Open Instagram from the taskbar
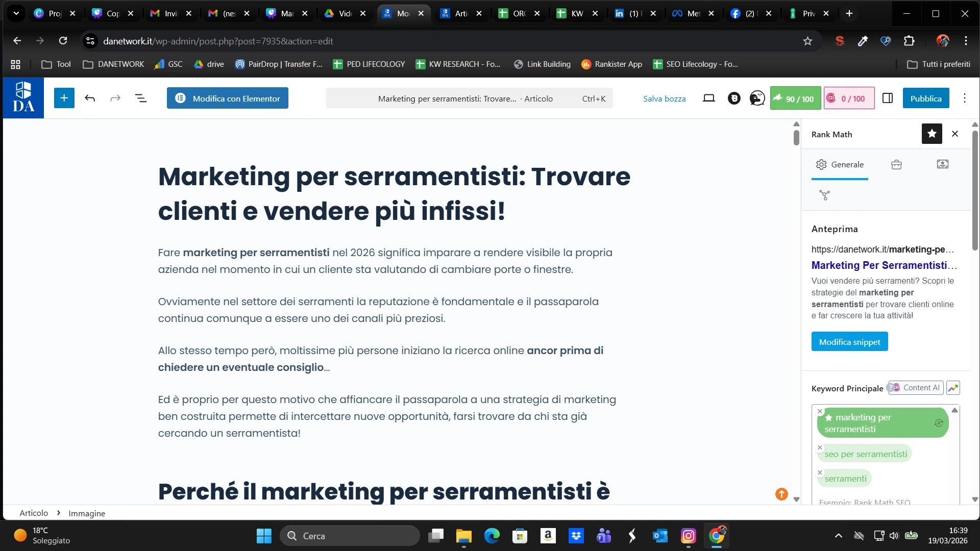The width and height of the screenshot is (980, 551). pos(689,536)
